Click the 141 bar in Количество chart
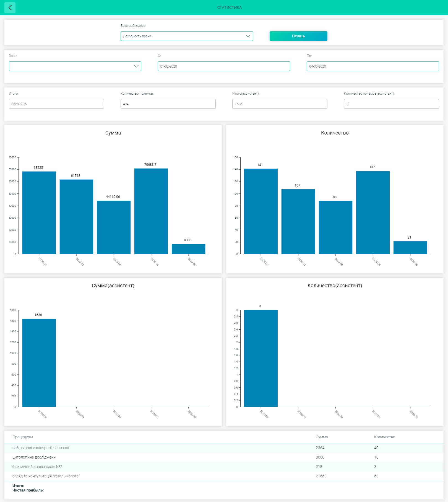 pos(261,211)
